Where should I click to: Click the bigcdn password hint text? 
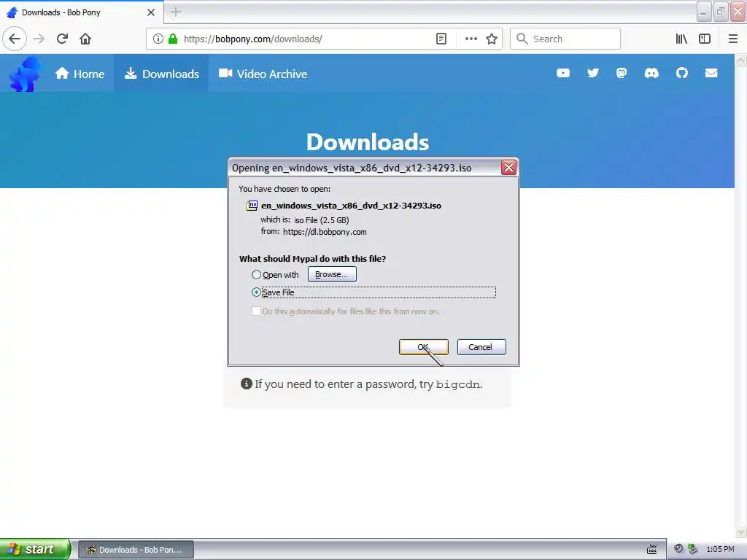click(368, 384)
